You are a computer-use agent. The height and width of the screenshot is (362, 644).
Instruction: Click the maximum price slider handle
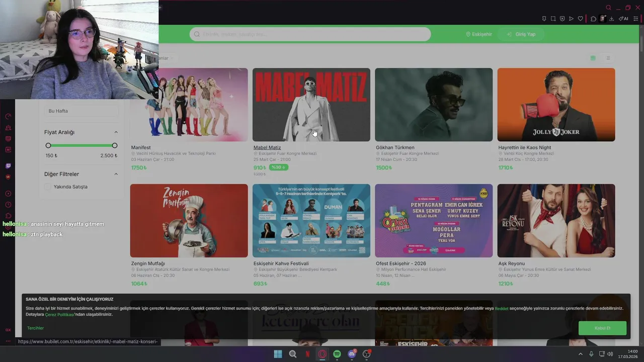click(x=115, y=145)
